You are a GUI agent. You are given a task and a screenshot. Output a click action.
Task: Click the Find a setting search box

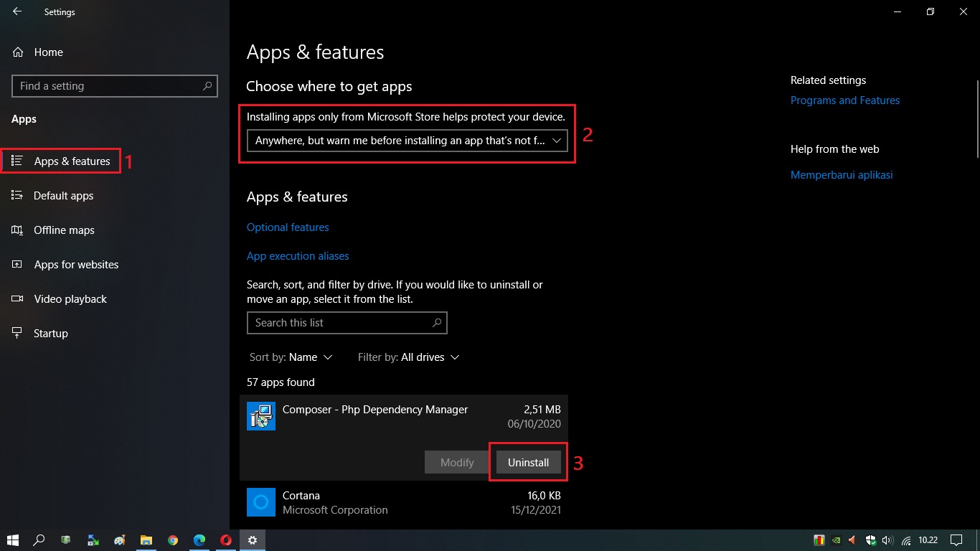(x=115, y=86)
